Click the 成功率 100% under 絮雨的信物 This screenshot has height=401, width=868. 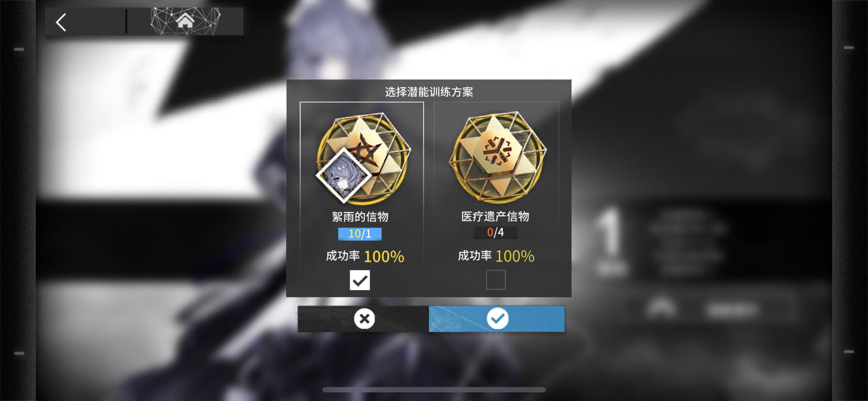tap(365, 256)
